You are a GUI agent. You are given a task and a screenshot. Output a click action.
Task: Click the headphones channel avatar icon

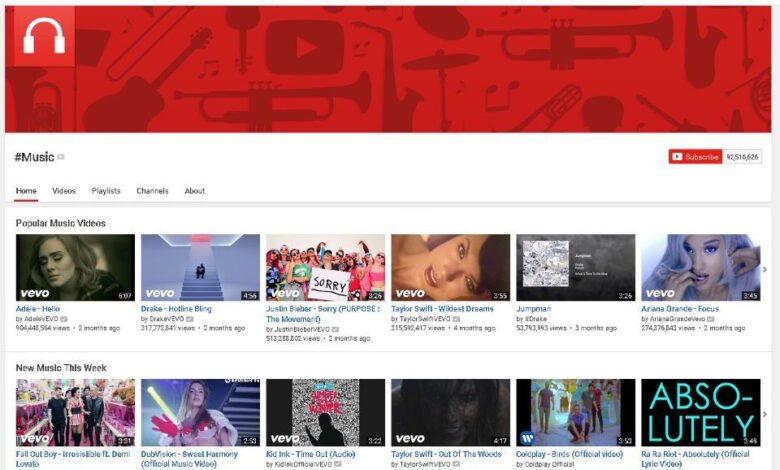pyautogui.click(x=44, y=36)
